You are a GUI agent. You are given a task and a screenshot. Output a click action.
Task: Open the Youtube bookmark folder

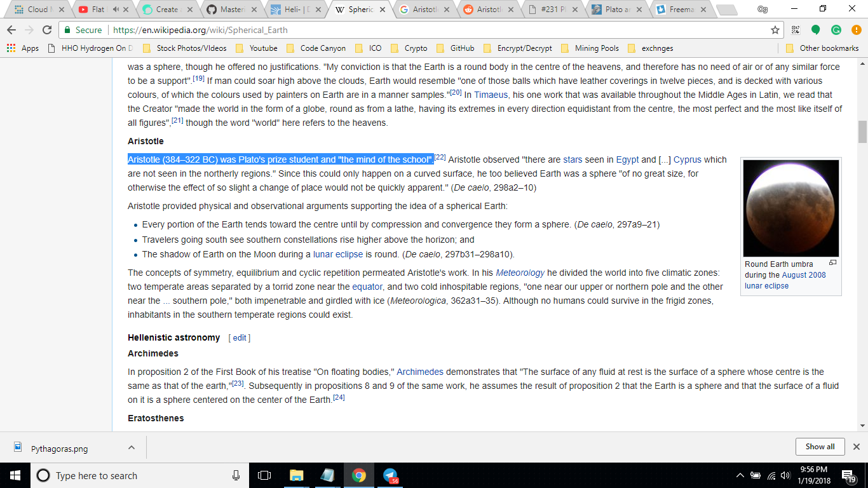tap(257, 48)
